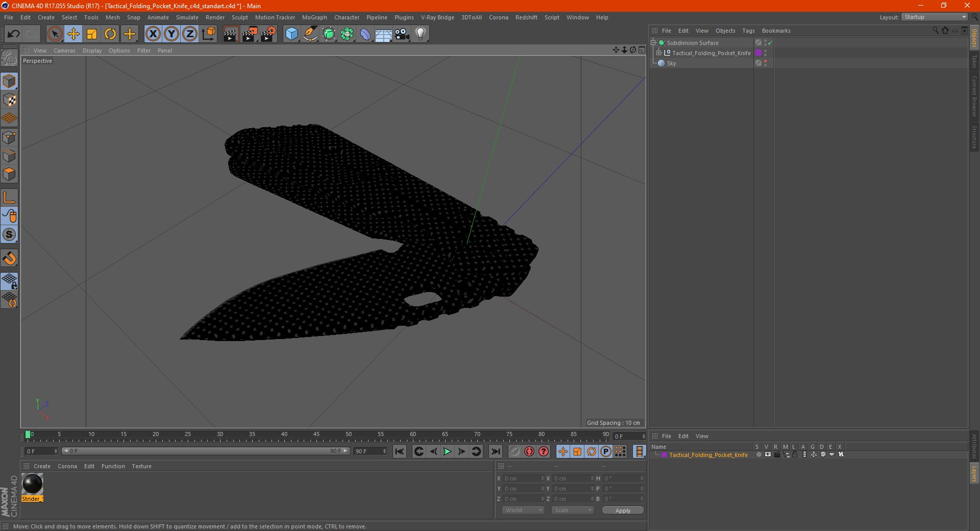Play the animation forwards

(x=447, y=451)
